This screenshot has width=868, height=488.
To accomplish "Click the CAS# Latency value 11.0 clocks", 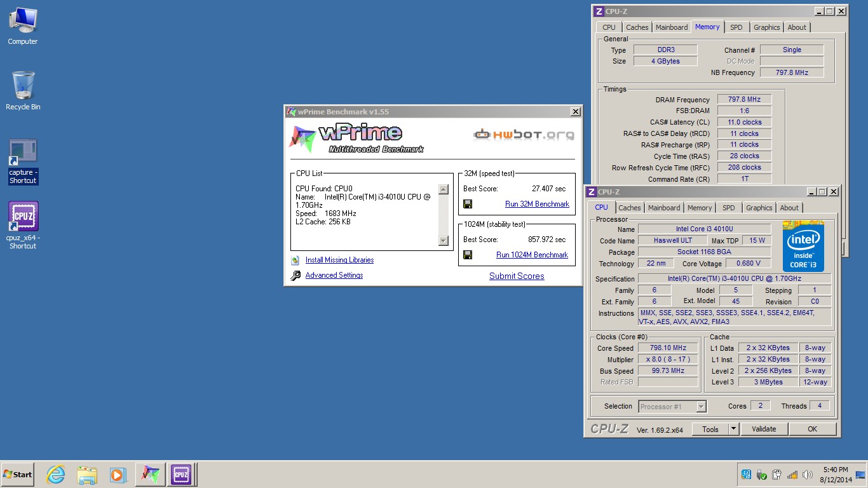I will (x=744, y=122).
